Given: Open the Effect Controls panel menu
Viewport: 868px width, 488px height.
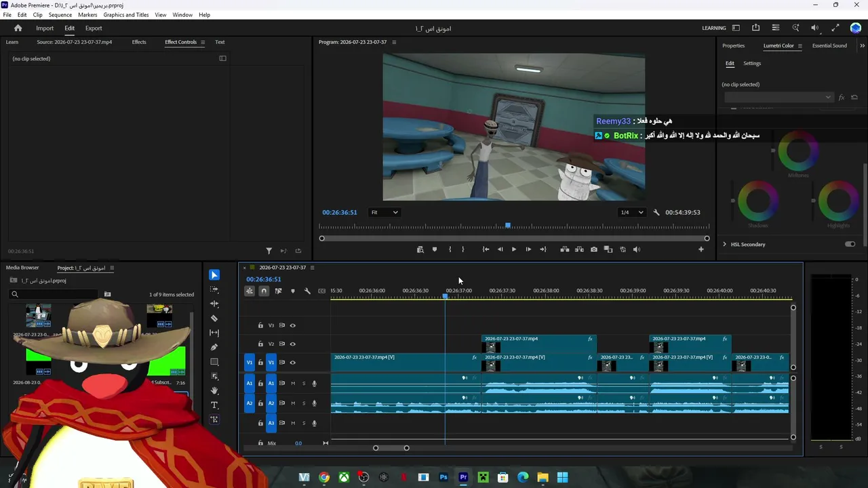Looking at the screenshot, I should pyautogui.click(x=203, y=42).
